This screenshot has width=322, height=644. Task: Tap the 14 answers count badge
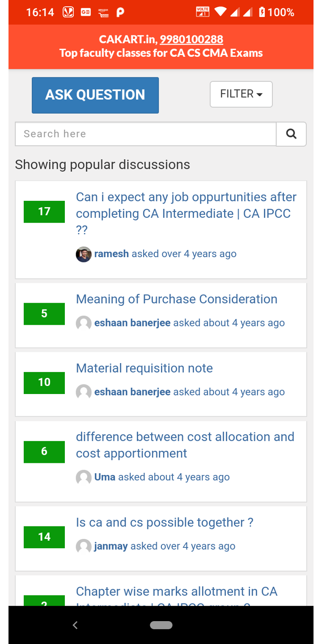tap(44, 537)
